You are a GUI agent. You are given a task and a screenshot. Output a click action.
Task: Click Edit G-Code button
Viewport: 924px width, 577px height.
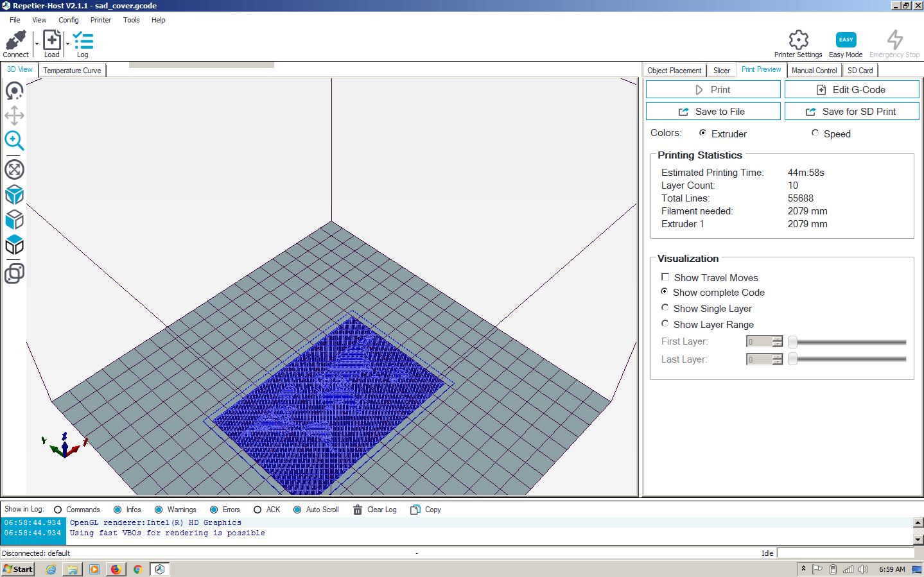click(x=852, y=90)
